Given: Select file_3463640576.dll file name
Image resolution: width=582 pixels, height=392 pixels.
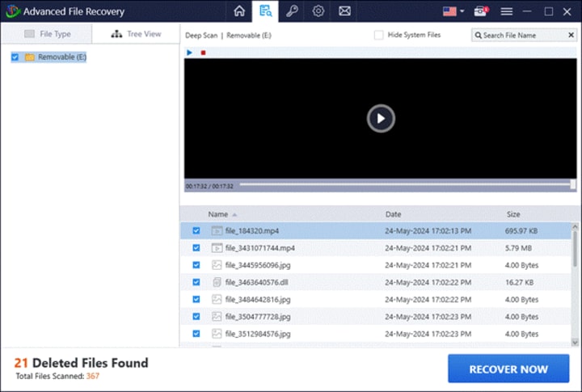Looking at the screenshot, I should 257,282.
